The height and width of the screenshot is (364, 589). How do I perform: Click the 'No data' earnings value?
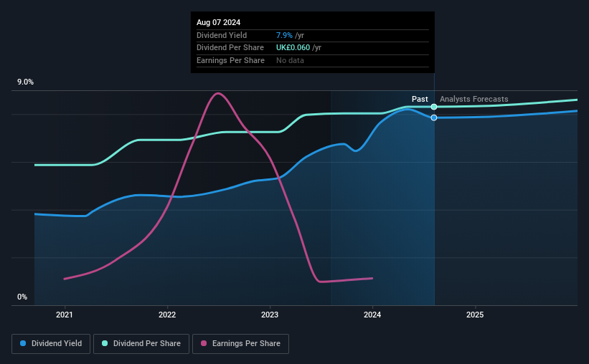tap(290, 60)
